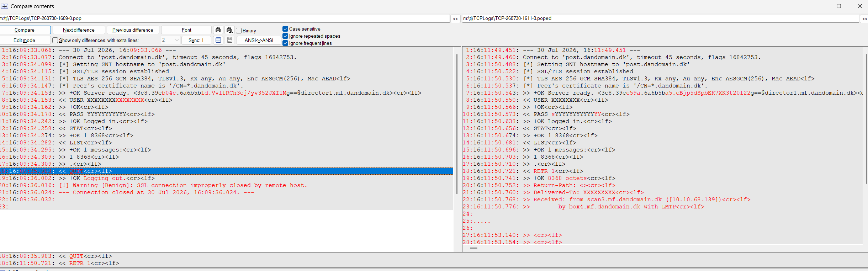
Task: Click right '1 8368<cr><lf>' line 16
Action: 662,157
